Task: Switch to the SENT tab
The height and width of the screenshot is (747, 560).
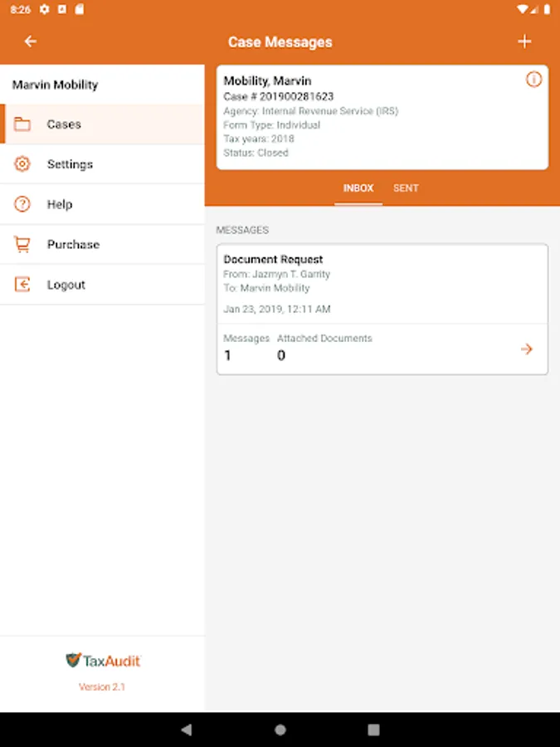Action: [x=406, y=188]
